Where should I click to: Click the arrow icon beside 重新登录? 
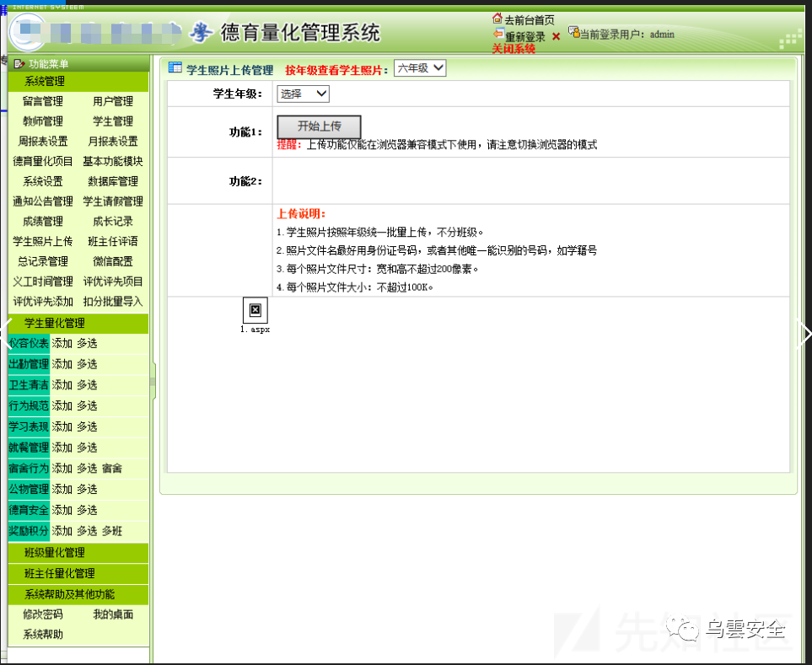pyautogui.click(x=498, y=33)
